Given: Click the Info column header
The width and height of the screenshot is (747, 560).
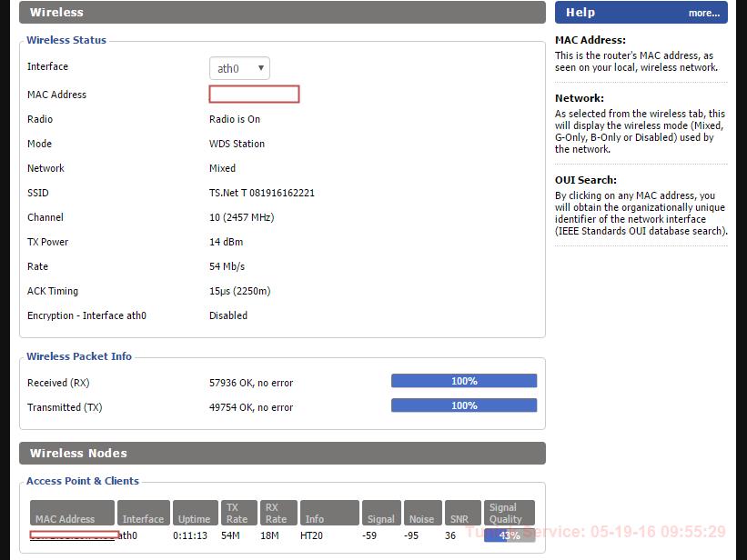Looking at the screenshot, I should (329, 513).
